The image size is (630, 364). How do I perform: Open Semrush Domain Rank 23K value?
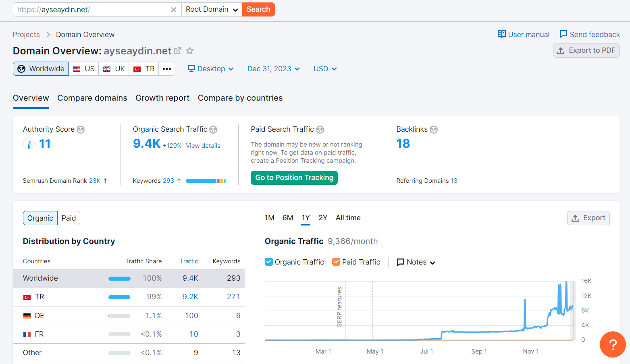[95, 181]
